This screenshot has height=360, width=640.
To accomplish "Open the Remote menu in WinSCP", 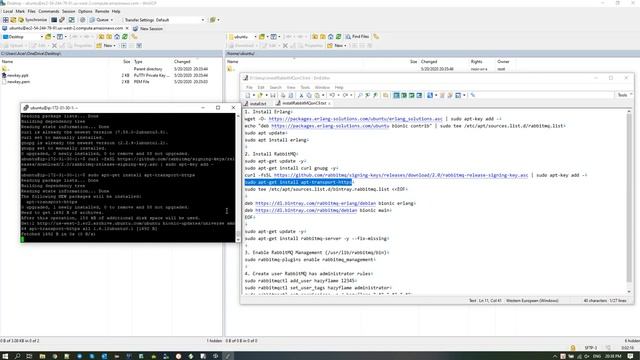I will [x=102, y=11].
